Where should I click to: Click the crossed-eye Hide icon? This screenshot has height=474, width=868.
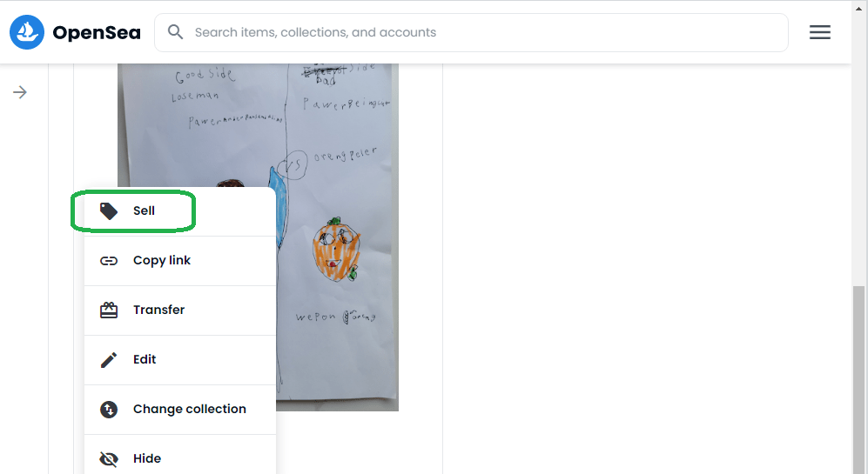point(109,458)
